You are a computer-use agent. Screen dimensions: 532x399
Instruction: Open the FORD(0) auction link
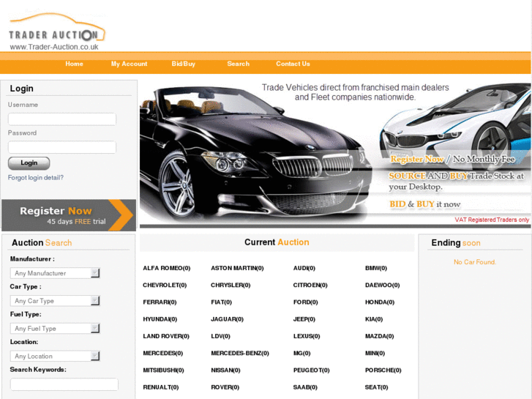305,302
